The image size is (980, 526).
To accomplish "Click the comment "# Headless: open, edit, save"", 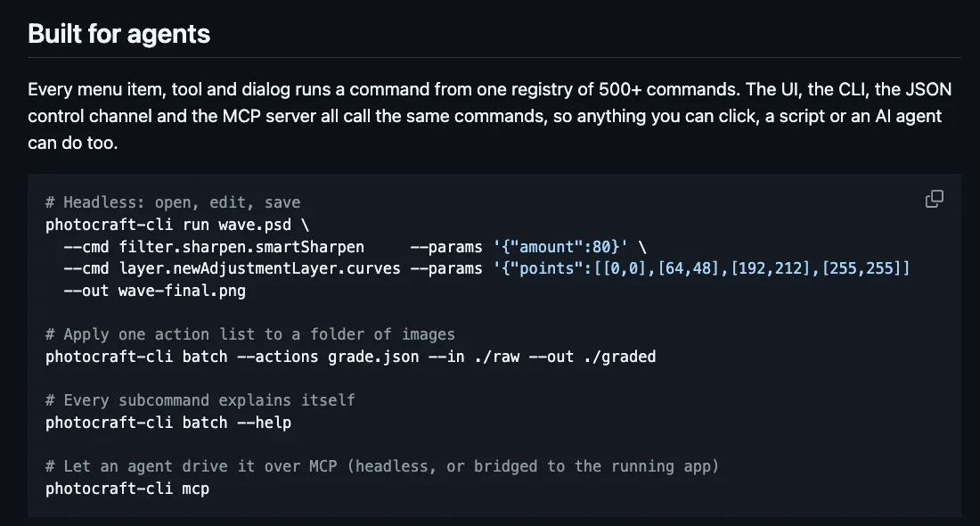I will click(173, 202).
